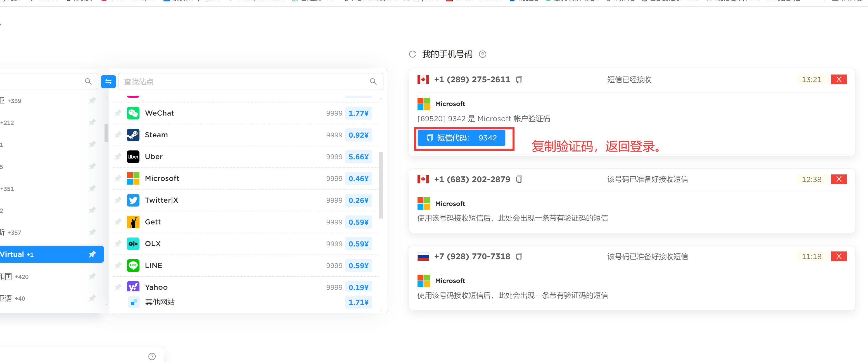
Task: Pin the Yahoo service
Action: tap(118, 287)
